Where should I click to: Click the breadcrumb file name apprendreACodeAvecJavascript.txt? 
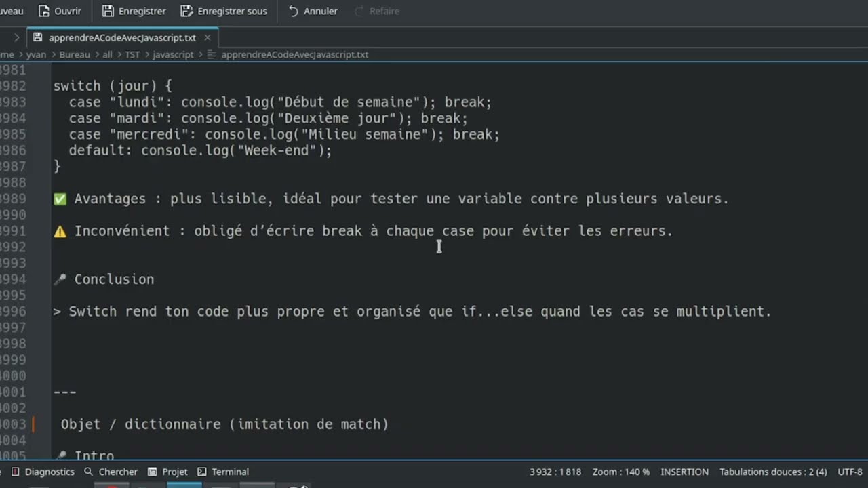295,54
